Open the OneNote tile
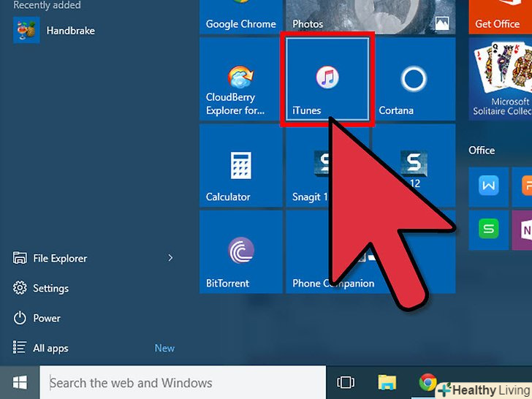Image resolution: width=532 pixels, height=399 pixels. pyautogui.click(x=522, y=230)
